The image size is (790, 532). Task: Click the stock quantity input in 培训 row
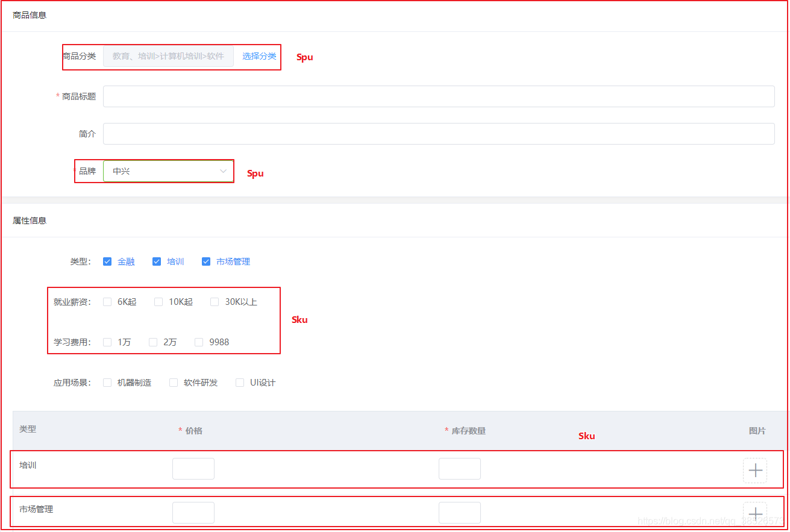[x=460, y=469]
